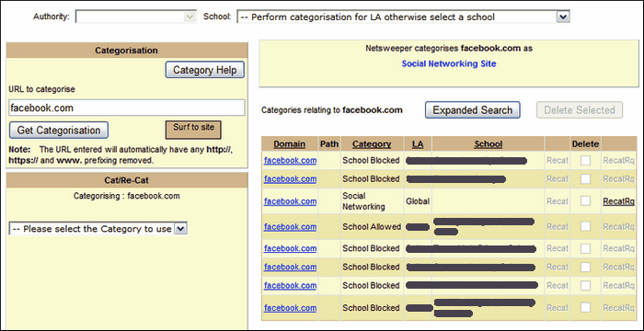Click the 'Categorising : facebook.com' text
The width and height of the screenshot is (644, 331).
(x=127, y=196)
